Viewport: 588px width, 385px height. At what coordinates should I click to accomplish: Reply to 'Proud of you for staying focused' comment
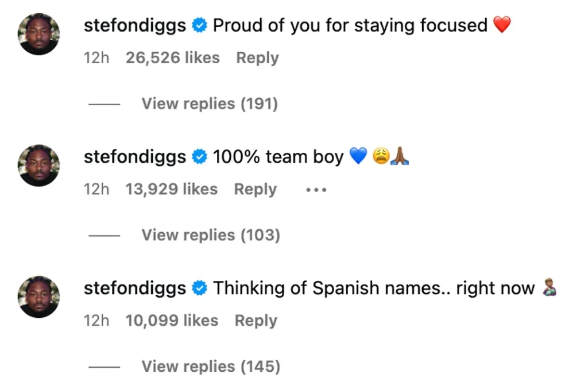point(257,58)
